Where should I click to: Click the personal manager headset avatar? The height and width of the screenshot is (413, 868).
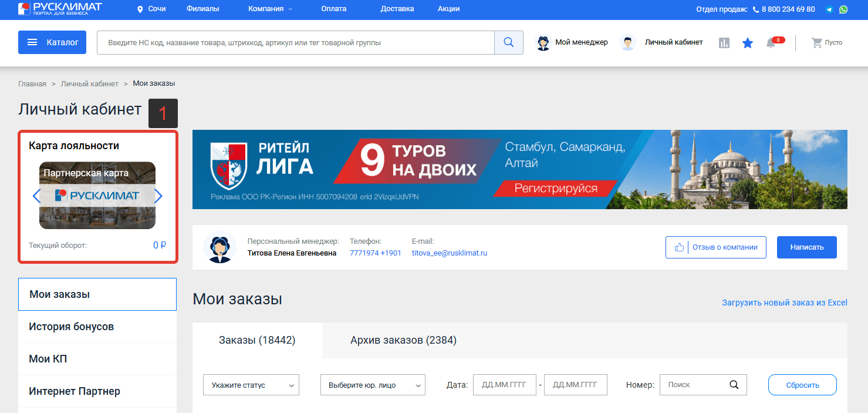click(219, 247)
